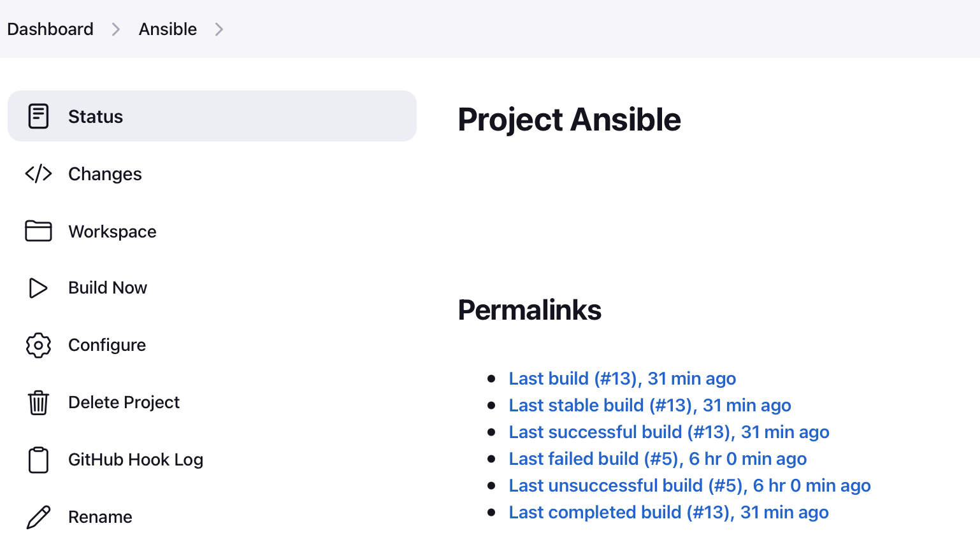Open the Last failed build (#5) link
980x540 pixels.
(x=657, y=458)
